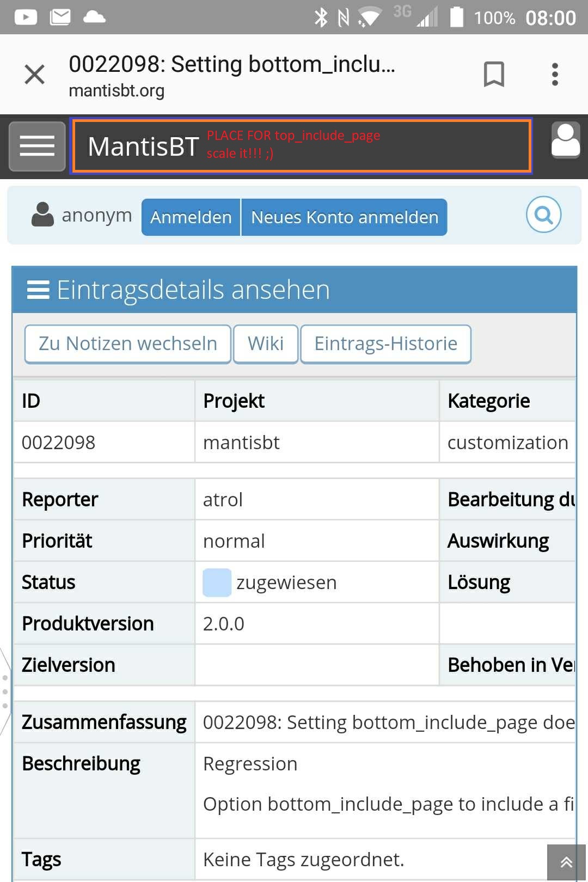This screenshot has width=588, height=882.
Task: Close the browser tab with X
Action: click(x=35, y=74)
